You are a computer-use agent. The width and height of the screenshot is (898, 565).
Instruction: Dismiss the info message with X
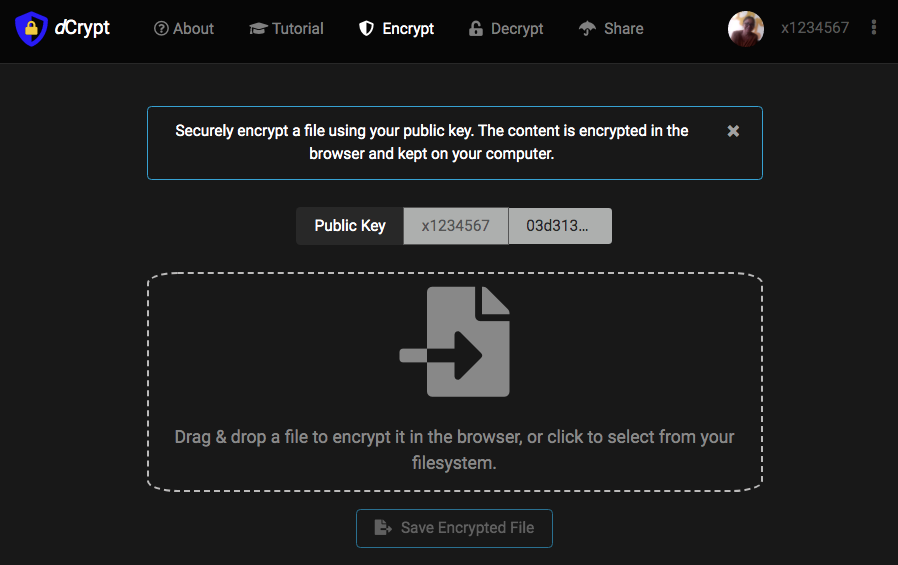point(733,131)
